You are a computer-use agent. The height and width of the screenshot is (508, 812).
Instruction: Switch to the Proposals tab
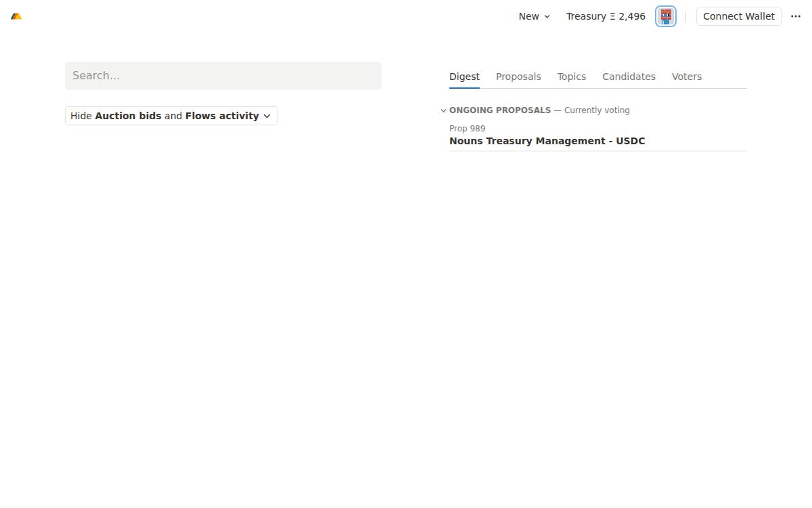click(518, 77)
